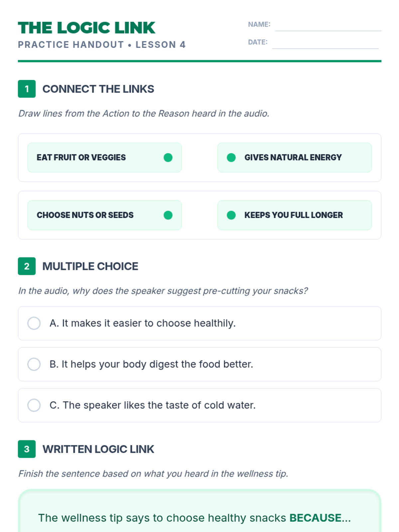Click the BECAUSE sentence answer box
Viewport: 399px width, 532px height.
199,511
